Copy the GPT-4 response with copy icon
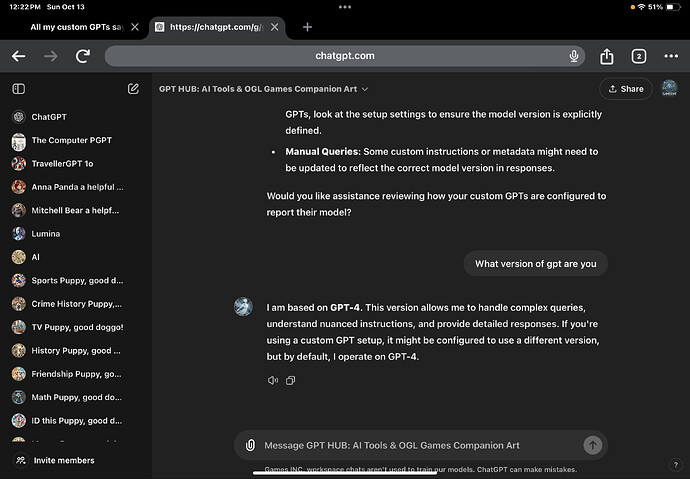This screenshot has width=690, height=479. tap(290, 380)
